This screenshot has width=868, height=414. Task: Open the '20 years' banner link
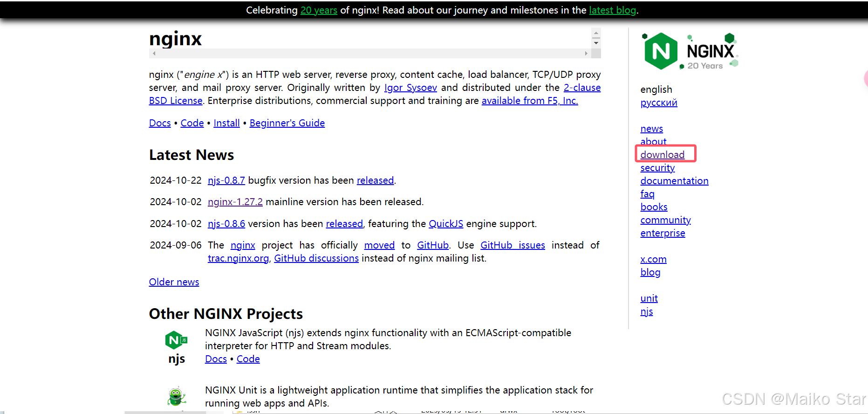[x=319, y=10]
